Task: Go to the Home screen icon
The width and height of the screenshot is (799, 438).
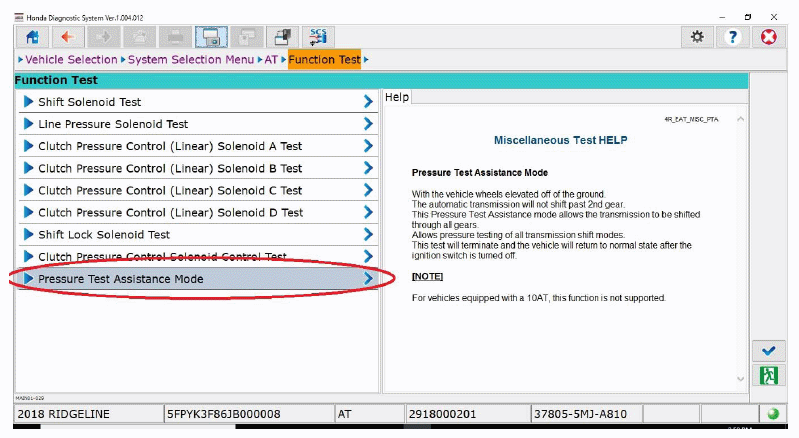Action: pos(33,37)
